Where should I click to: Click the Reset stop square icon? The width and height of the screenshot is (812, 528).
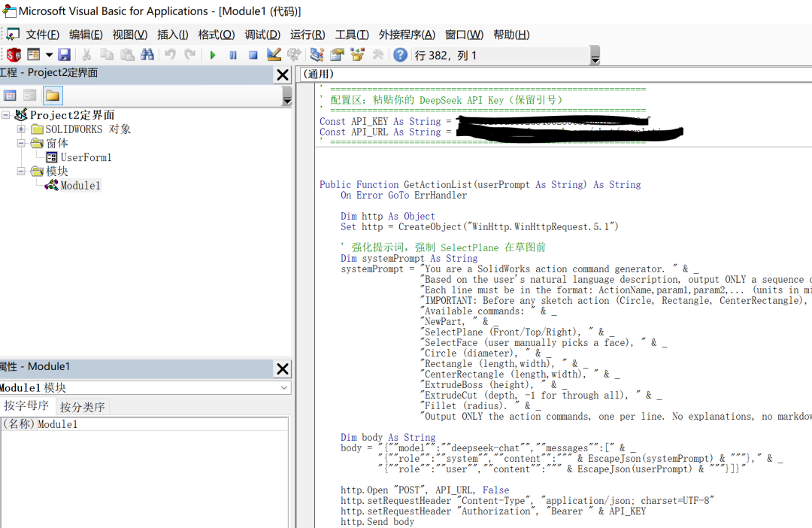click(253, 55)
